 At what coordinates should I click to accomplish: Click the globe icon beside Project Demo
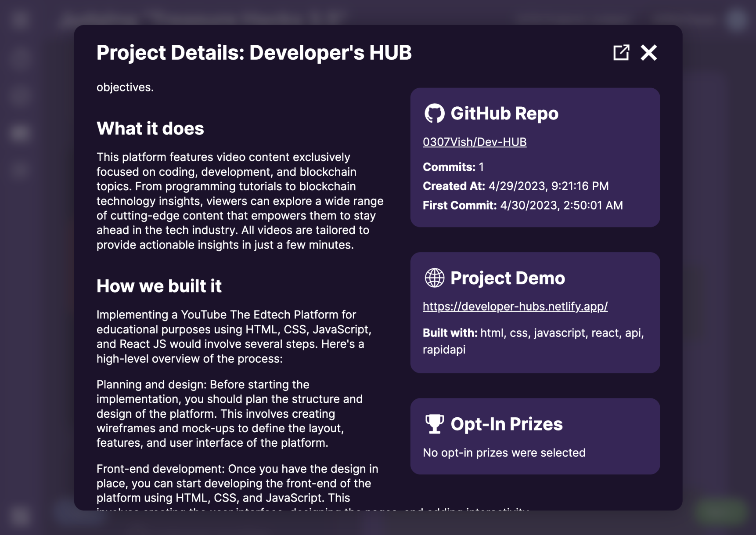434,278
